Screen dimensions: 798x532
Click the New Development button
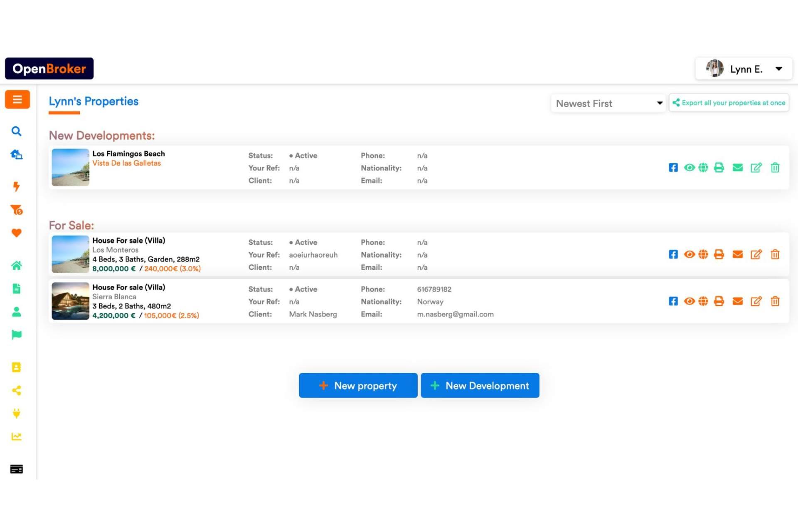click(x=480, y=385)
